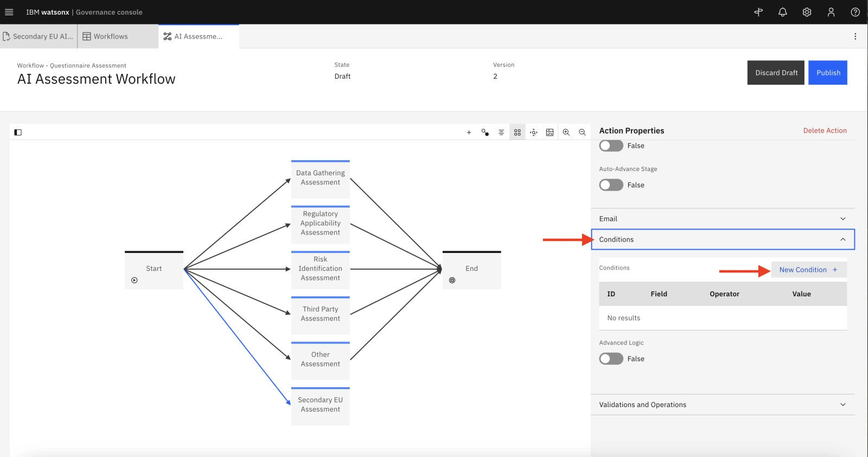Click the dashboard layout icon in canvas toolbar
Image resolution: width=868 pixels, height=457 pixels.
coord(550,132)
